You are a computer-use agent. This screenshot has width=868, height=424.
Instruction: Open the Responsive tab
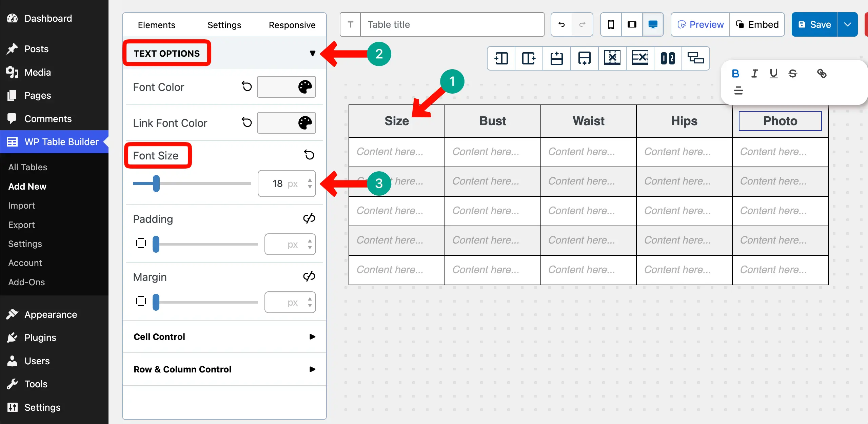pyautogui.click(x=292, y=24)
